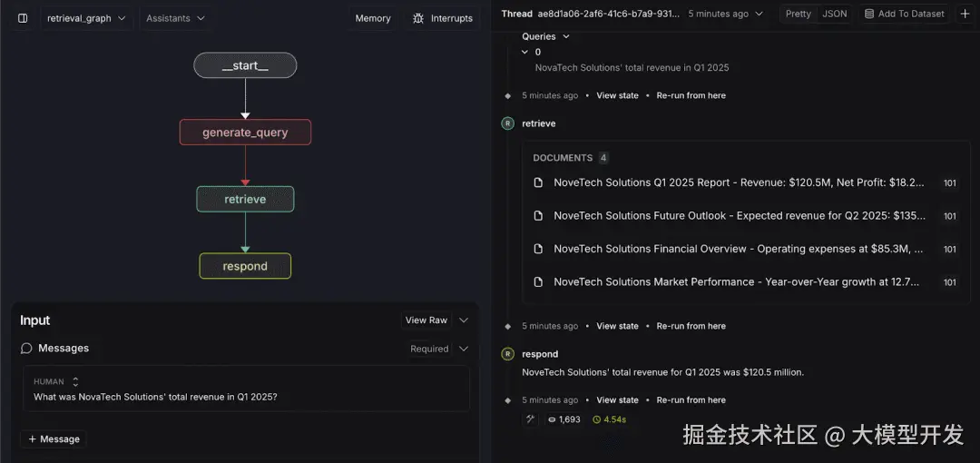
Task: Click the respond step's yellow R icon
Action: click(507, 354)
